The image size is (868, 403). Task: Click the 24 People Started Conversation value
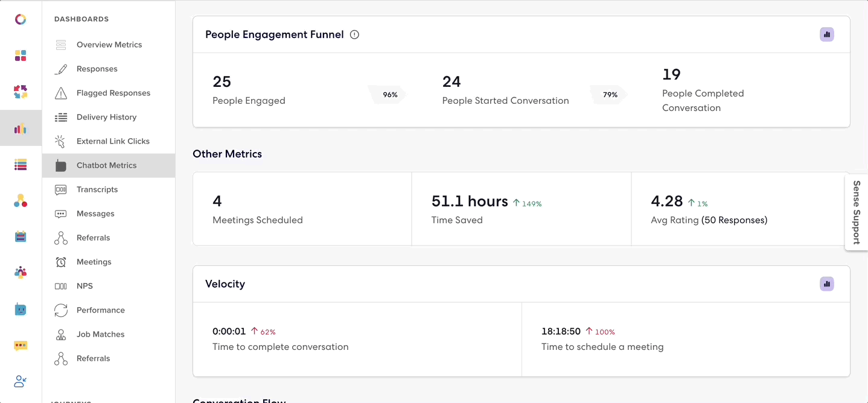(452, 81)
